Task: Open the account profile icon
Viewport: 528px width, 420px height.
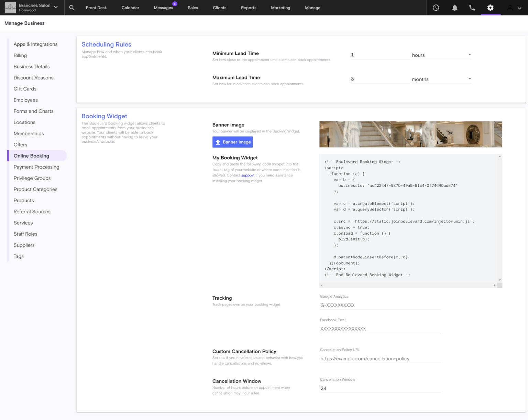Action: (509, 7)
